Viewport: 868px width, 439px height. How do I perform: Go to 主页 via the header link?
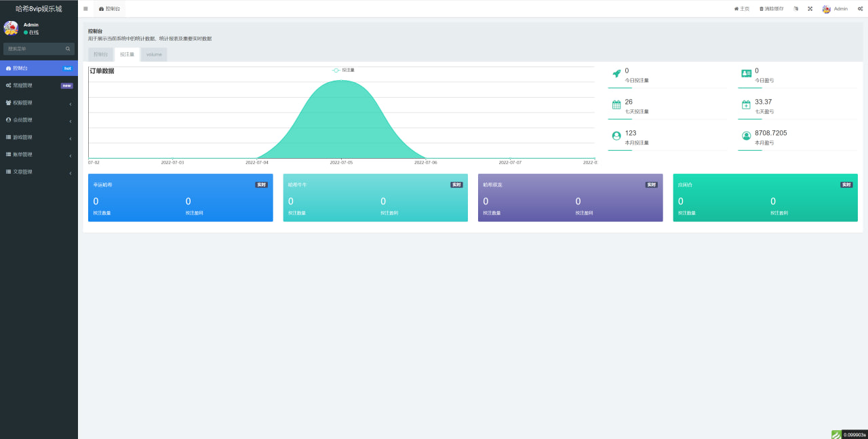[x=742, y=9]
